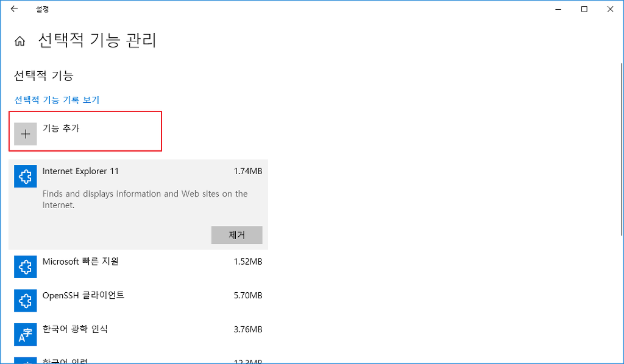Expand the Microsoft 빠른 지원 name entry
The height and width of the screenshot is (364, 624).
(x=81, y=262)
